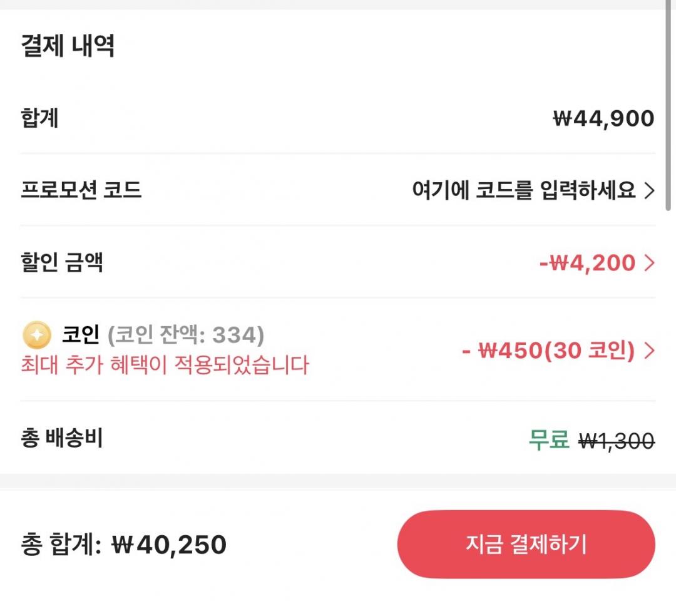Expand the 프로모션 코드 chevron arrow
This screenshot has width=676, height=616.
(649, 190)
